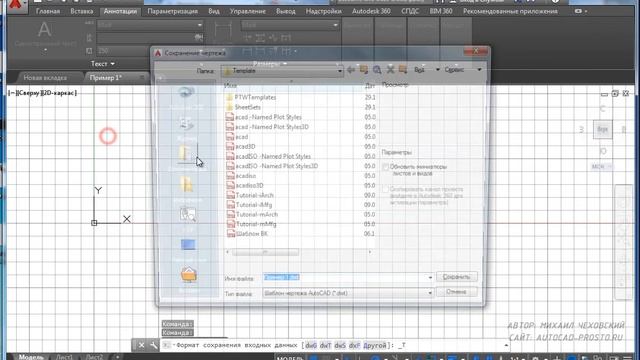Click the command line wrench customize icon
640x360 pixels.
[153, 345]
